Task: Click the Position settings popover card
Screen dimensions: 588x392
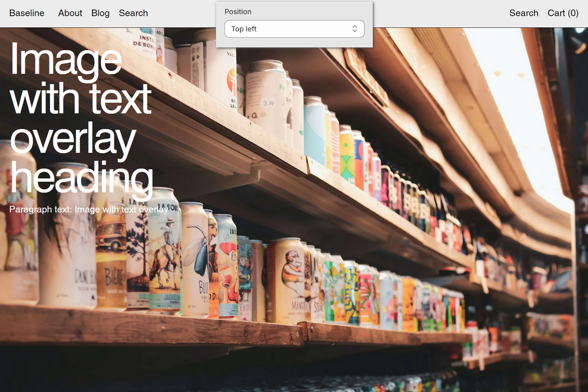Action: coord(294,24)
